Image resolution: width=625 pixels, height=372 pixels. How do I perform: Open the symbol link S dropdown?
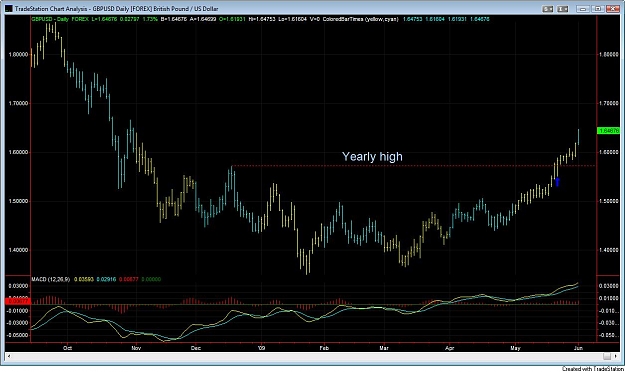pyautogui.click(x=548, y=9)
